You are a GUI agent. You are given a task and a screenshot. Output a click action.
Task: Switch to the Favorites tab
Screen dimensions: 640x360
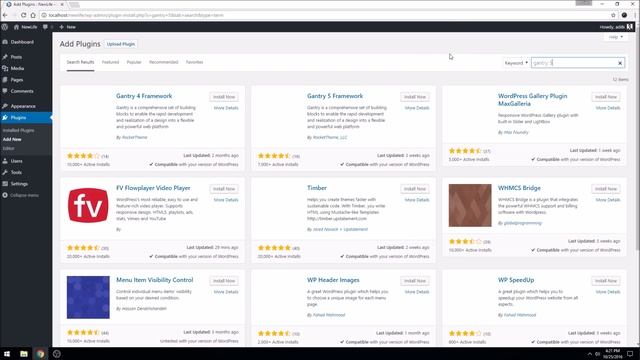194,62
